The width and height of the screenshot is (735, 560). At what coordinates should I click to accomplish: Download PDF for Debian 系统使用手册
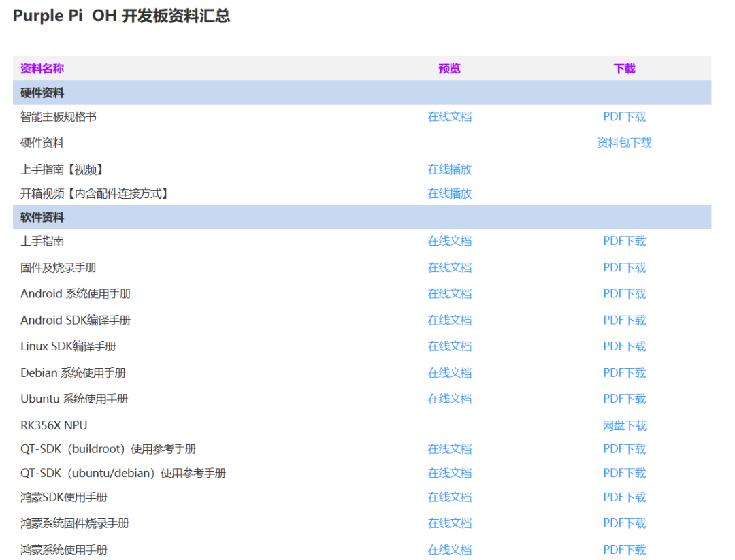[624, 373]
